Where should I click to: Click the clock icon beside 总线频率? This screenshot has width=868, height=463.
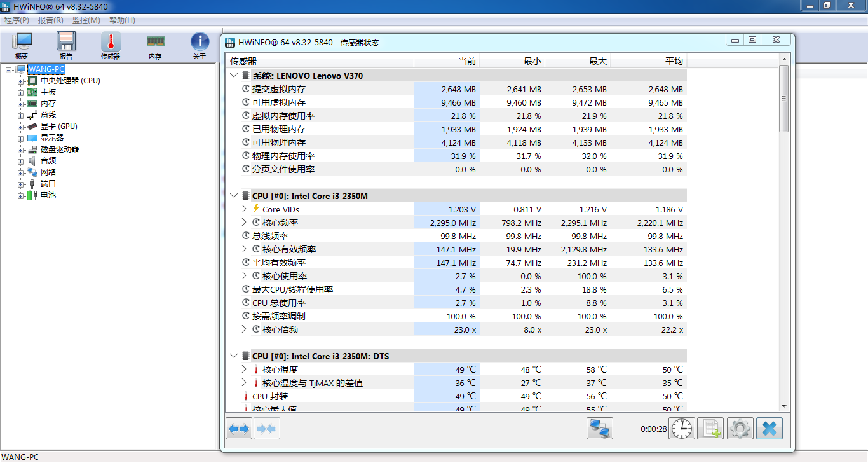(x=246, y=236)
